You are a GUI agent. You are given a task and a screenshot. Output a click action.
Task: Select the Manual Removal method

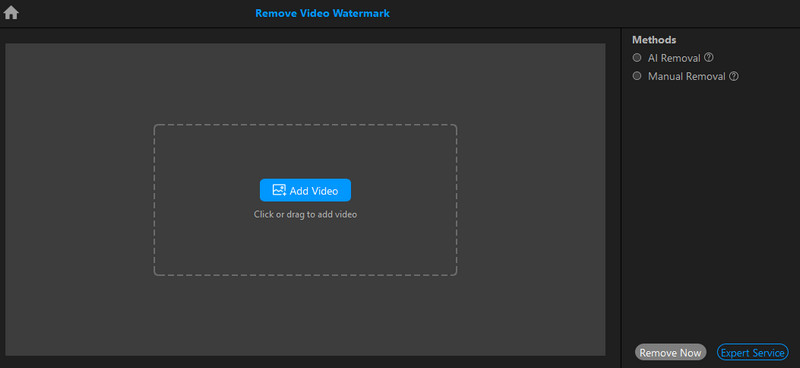(637, 76)
